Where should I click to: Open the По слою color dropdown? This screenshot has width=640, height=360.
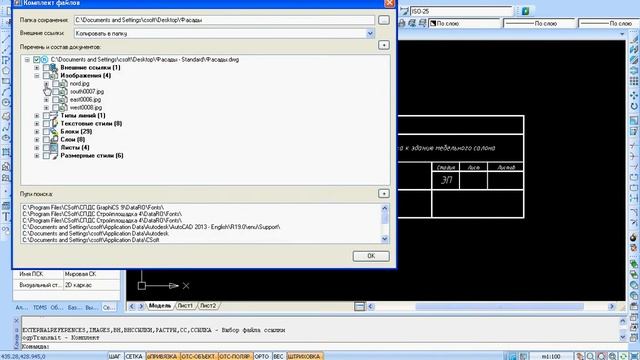(x=464, y=24)
